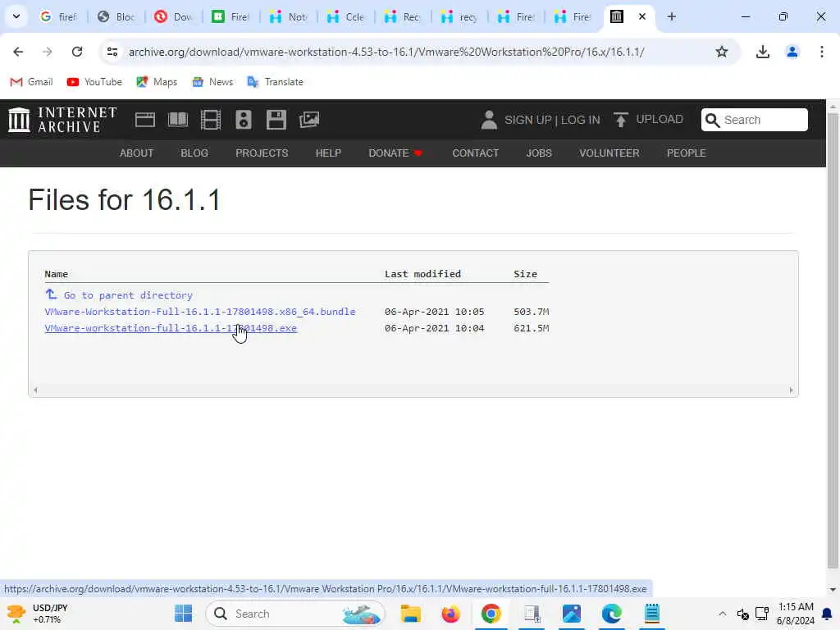Open the News bookmark
This screenshot has height=630, width=840.
212,82
